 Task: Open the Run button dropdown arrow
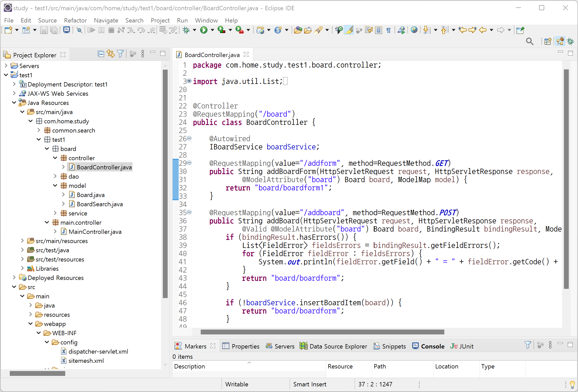coord(212,30)
